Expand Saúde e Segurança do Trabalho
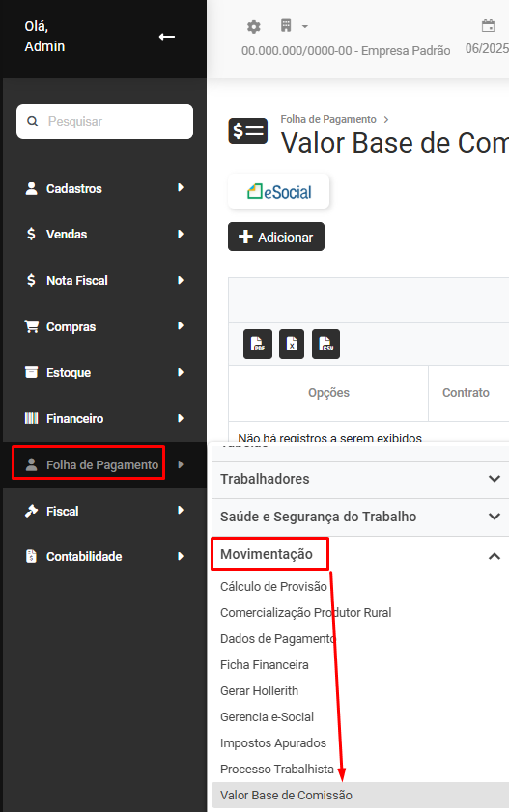This screenshot has height=812, width=509. point(360,517)
